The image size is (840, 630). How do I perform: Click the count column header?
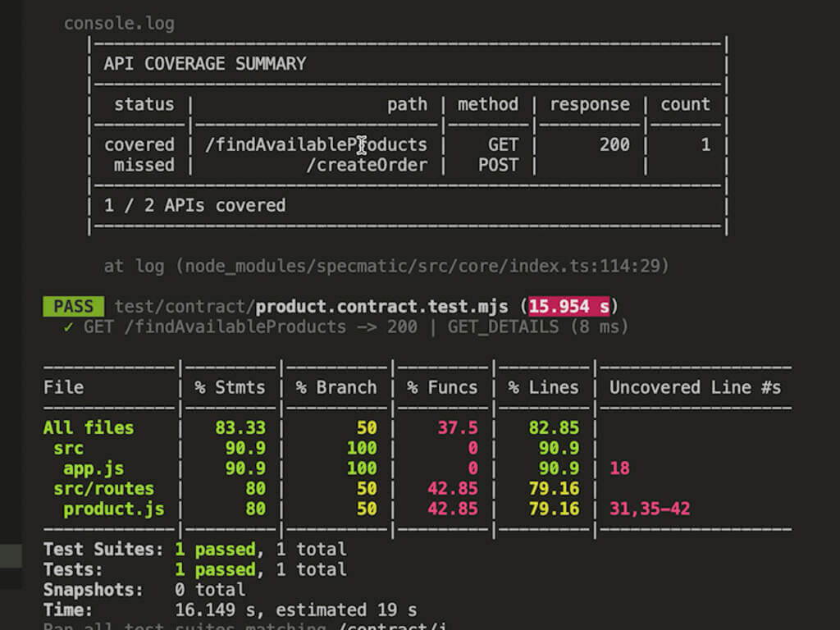pos(685,104)
